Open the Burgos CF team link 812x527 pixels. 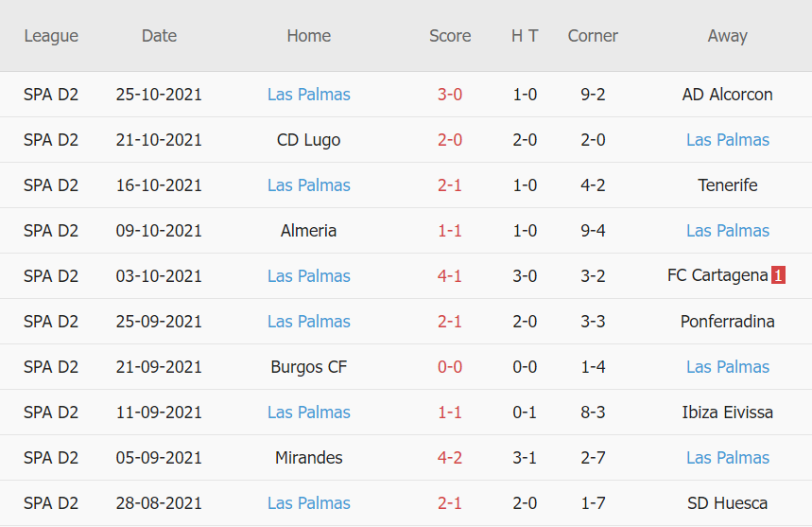[308, 367]
